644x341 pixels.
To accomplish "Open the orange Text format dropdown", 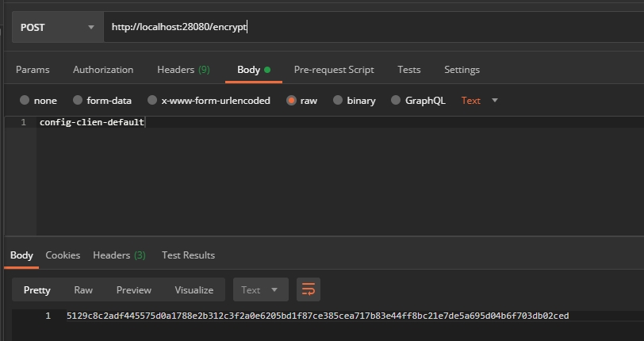I will point(479,100).
